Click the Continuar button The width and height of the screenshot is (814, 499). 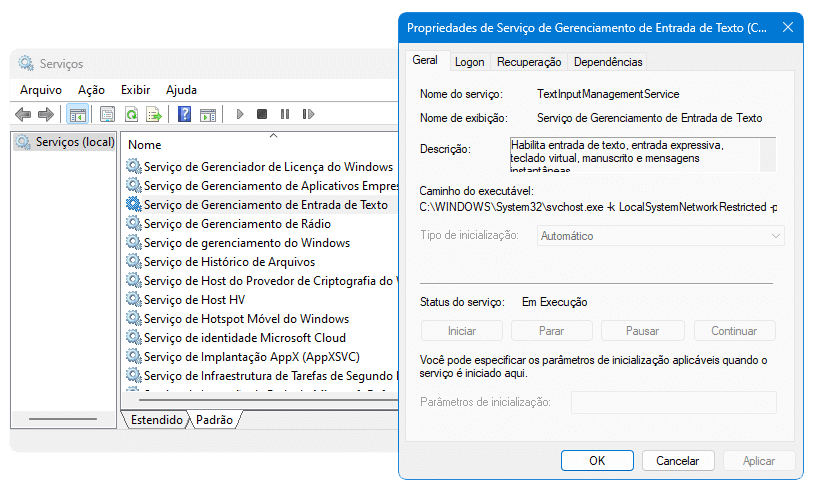point(734,331)
